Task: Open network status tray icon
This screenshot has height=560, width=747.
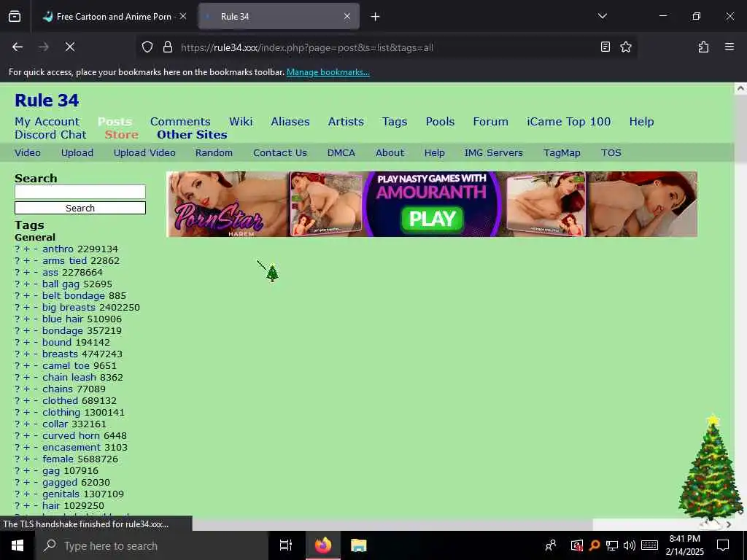Action: [612, 545]
